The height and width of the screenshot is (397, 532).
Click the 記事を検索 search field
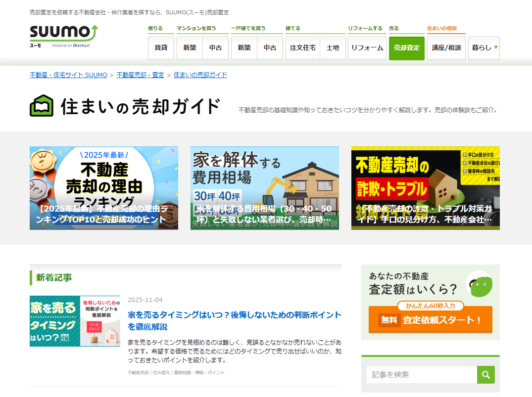[422, 375]
